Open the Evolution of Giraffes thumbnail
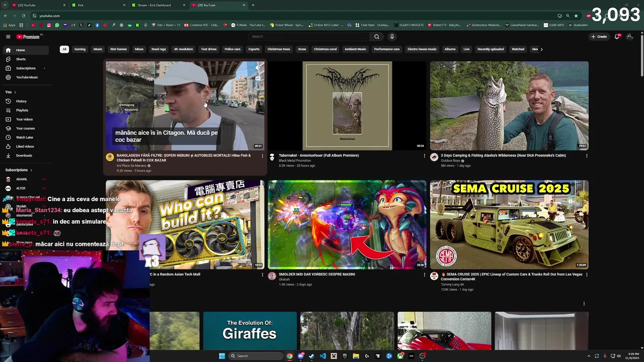This screenshot has width=644, height=362. click(250, 330)
